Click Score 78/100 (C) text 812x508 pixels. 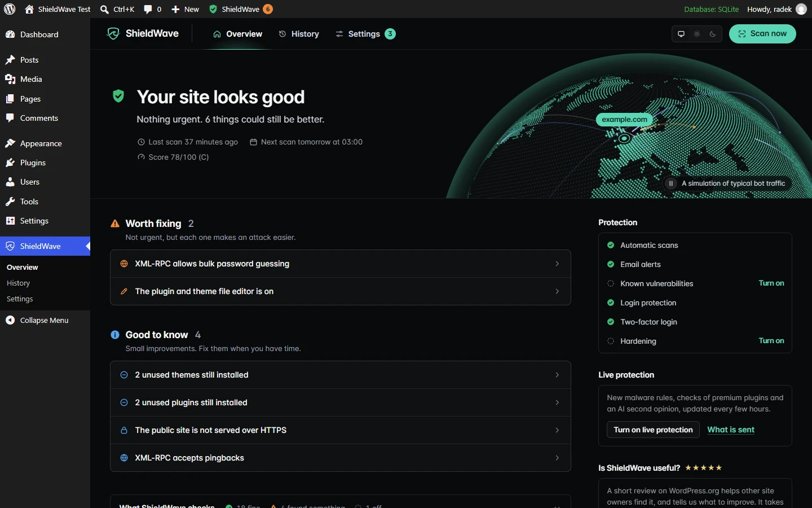pyautogui.click(x=173, y=157)
